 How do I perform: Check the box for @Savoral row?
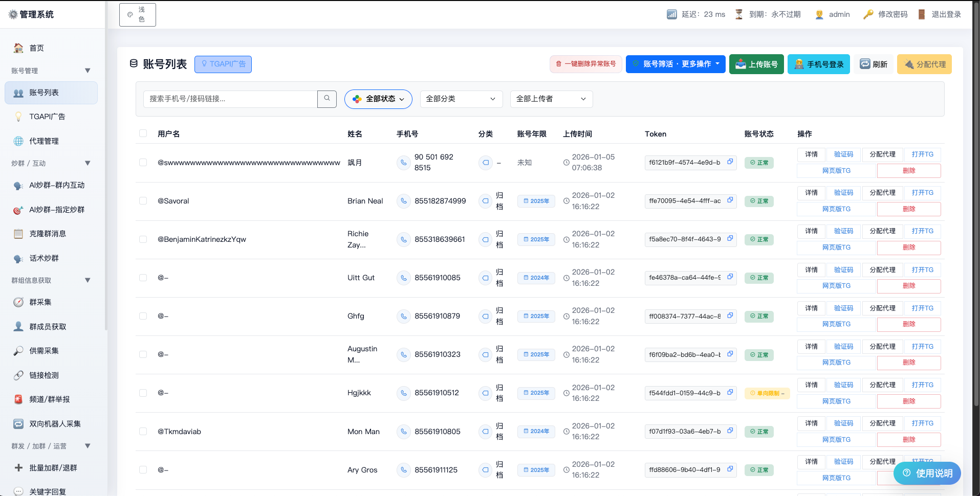143,201
